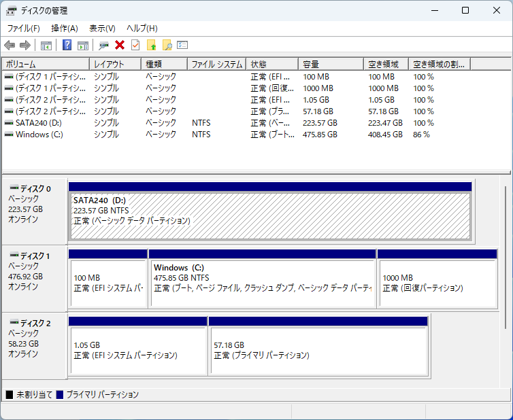This screenshot has height=420, width=513.
Task: Click the properties checkmark sheet icon
Action: [135, 45]
